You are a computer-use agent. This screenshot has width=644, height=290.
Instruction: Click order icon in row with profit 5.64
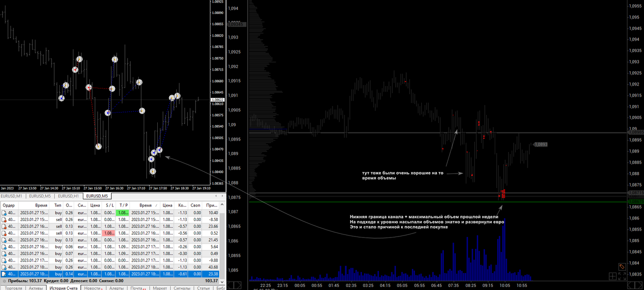tap(4, 247)
